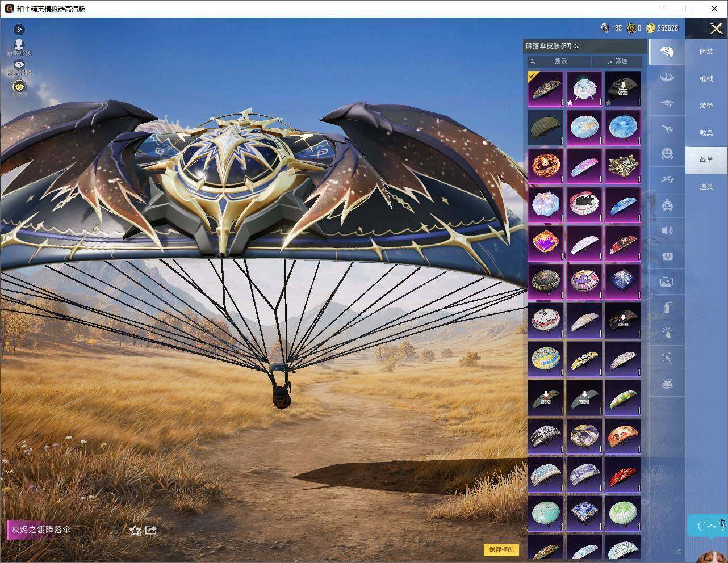
Task: Open the fire extinguisher category icon
Action: click(x=667, y=307)
